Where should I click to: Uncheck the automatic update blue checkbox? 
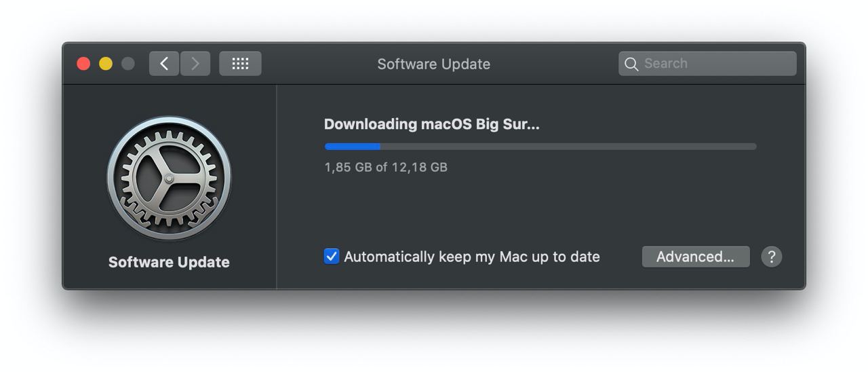click(x=332, y=257)
